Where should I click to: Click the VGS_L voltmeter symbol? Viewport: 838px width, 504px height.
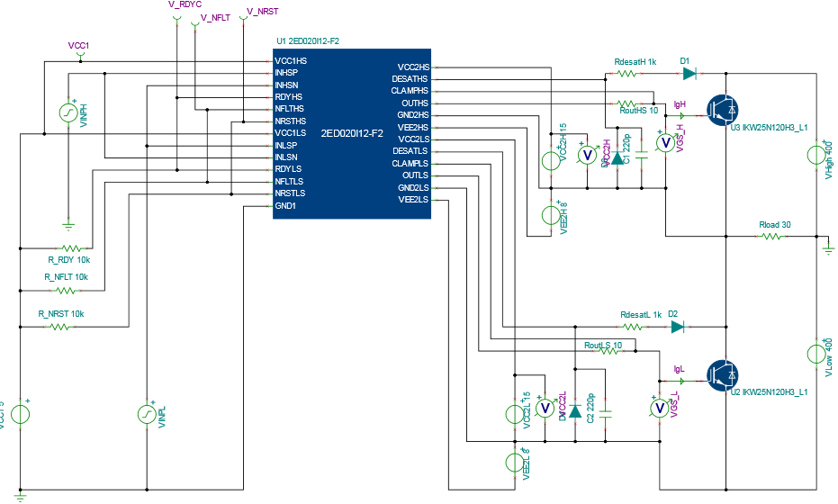[660, 409]
